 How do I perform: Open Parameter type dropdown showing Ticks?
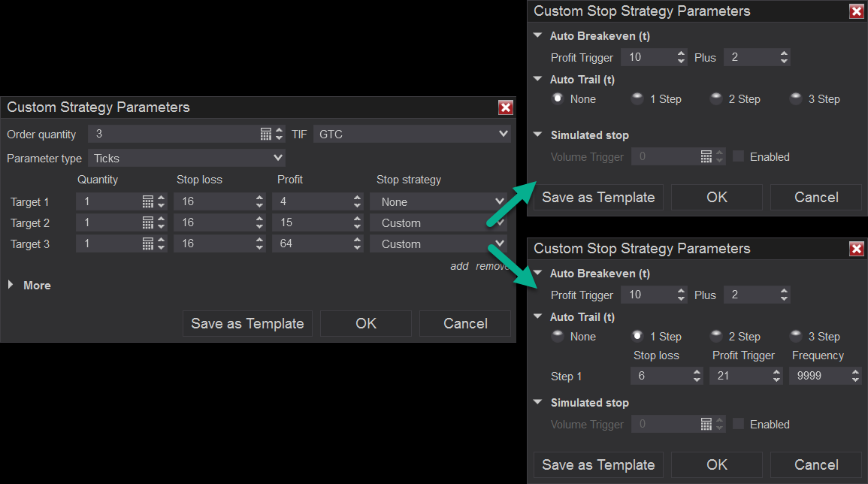click(x=186, y=159)
